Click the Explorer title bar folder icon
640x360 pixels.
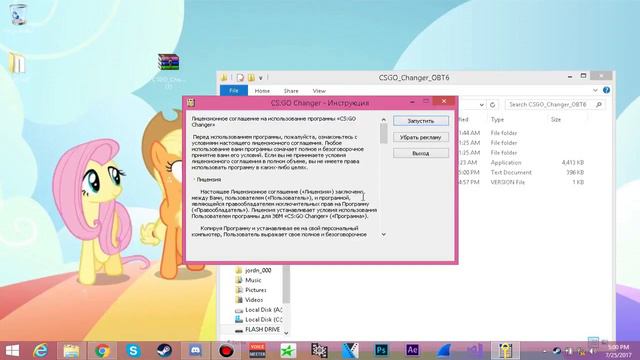coord(224,77)
